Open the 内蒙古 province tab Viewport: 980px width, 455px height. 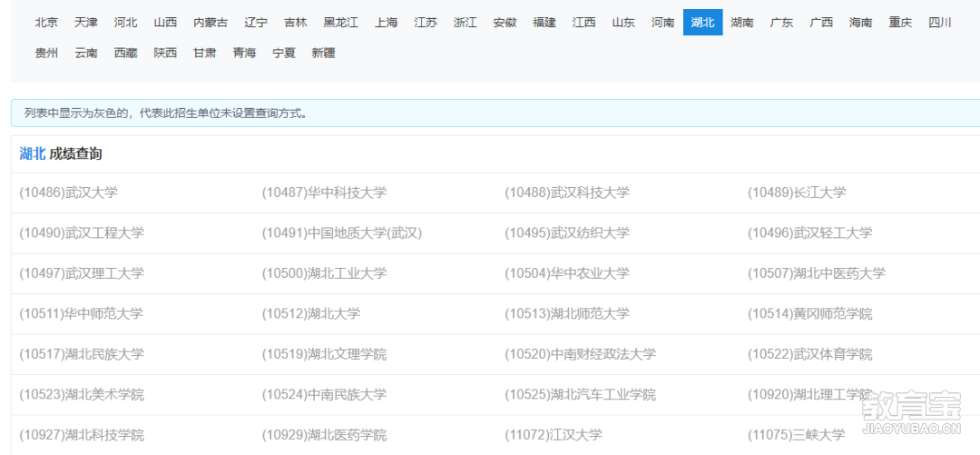coord(211,23)
